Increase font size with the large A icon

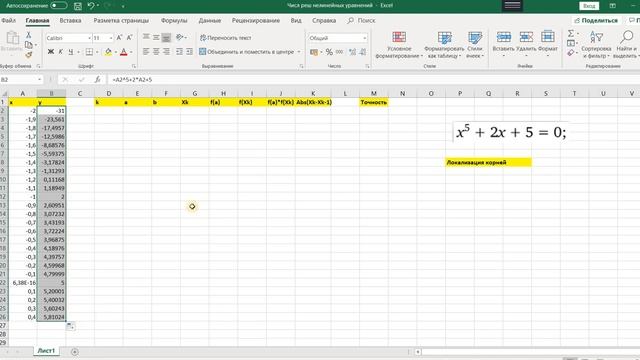[120, 38]
